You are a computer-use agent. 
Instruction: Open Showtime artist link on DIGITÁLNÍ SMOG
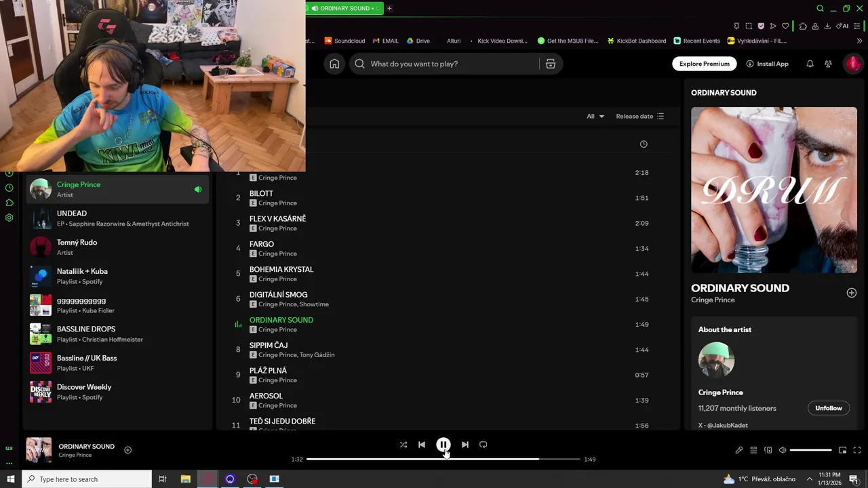314,304
